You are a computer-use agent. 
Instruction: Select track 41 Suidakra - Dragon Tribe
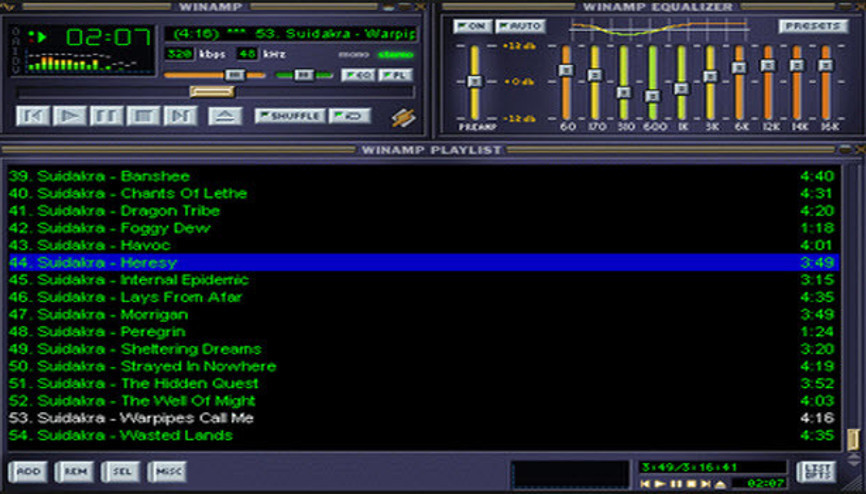point(424,211)
